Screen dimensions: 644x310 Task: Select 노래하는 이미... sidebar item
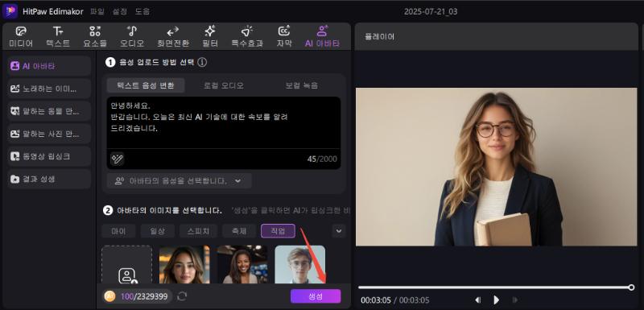[49, 89]
